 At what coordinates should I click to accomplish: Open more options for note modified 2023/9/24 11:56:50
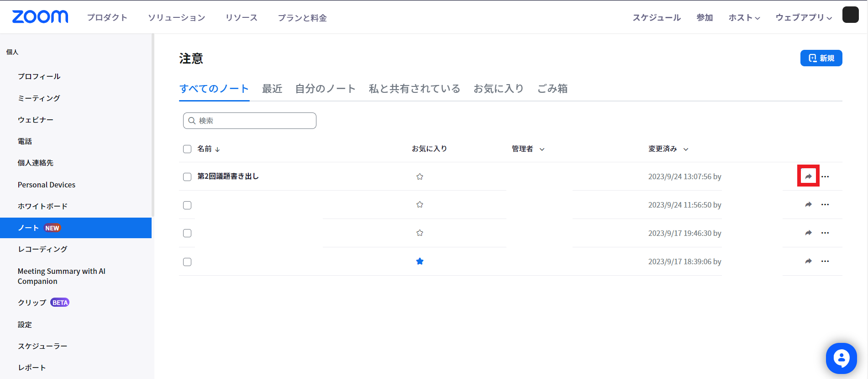click(825, 205)
